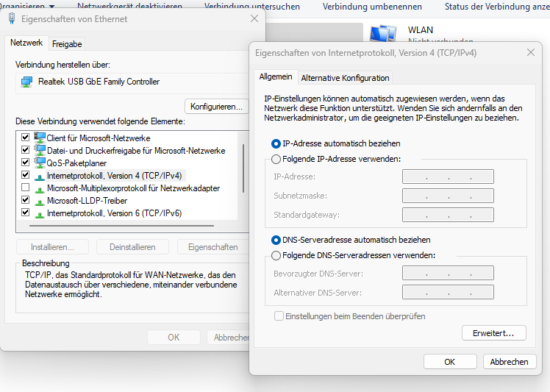
Task: Toggle Internetprotokoll Version 4 checkbox
Action: tap(25, 174)
